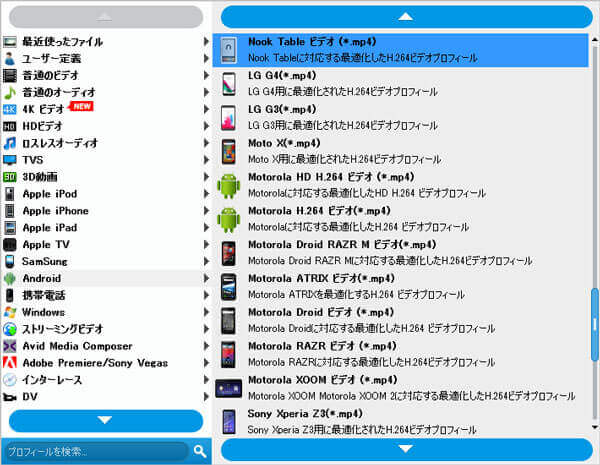Click the profile list scroll-up blue button
This screenshot has width=600, height=465.
tap(407, 17)
